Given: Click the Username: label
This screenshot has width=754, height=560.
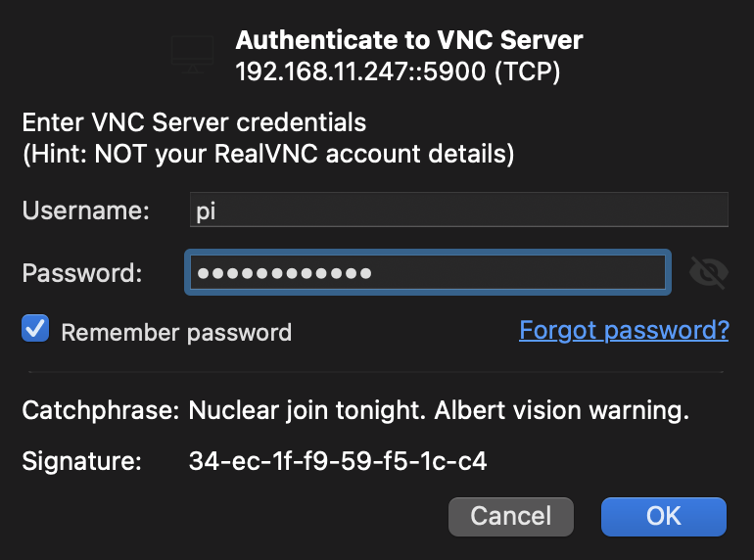Looking at the screenshot, I should tap(86, 210).
